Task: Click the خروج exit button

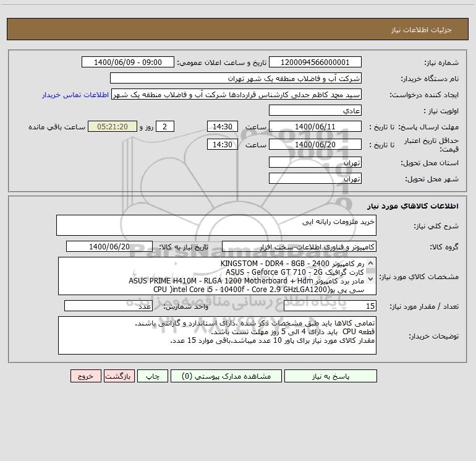Action: (85, 376)
